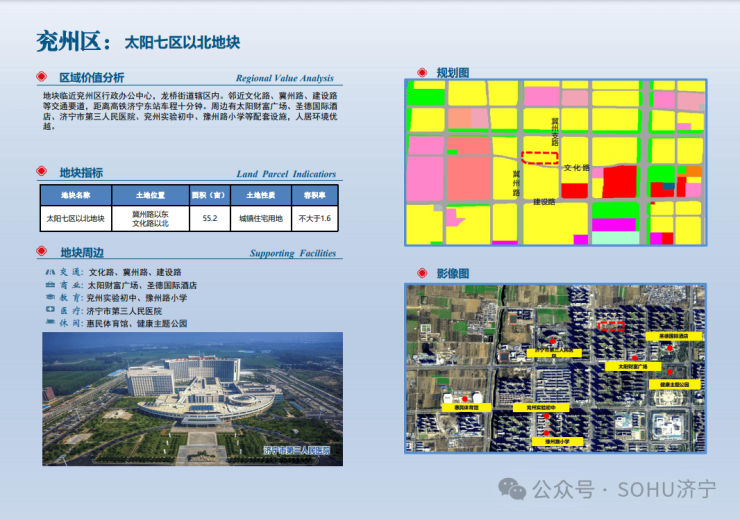Click the briefcase icon beside 商业
740x519 pixels.
(50, 285)
